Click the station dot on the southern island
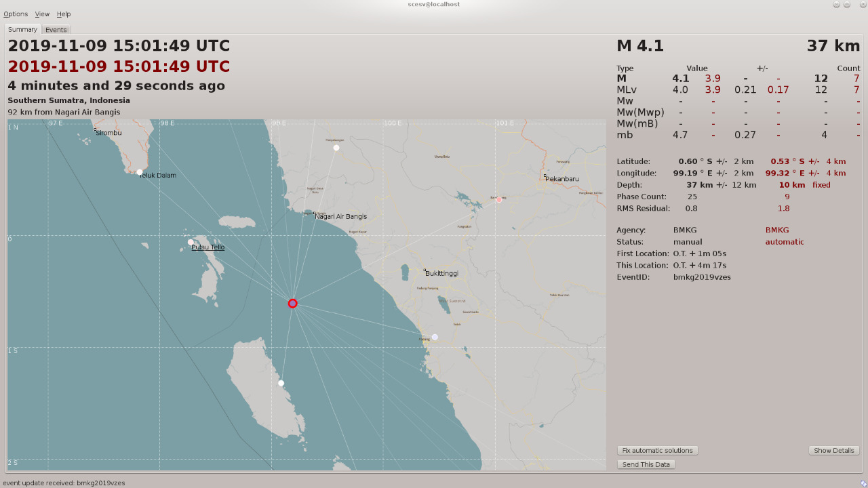 (x=281, y=383)
